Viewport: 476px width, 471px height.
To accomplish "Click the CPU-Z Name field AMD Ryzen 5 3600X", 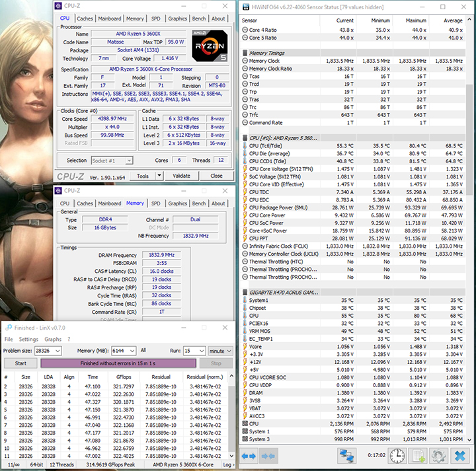I will coord(138,34).
